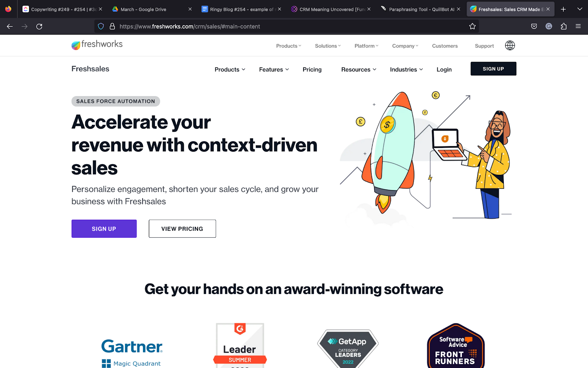Go back to the previous page
The image size is (588, 368).
(x=10, y=26)
